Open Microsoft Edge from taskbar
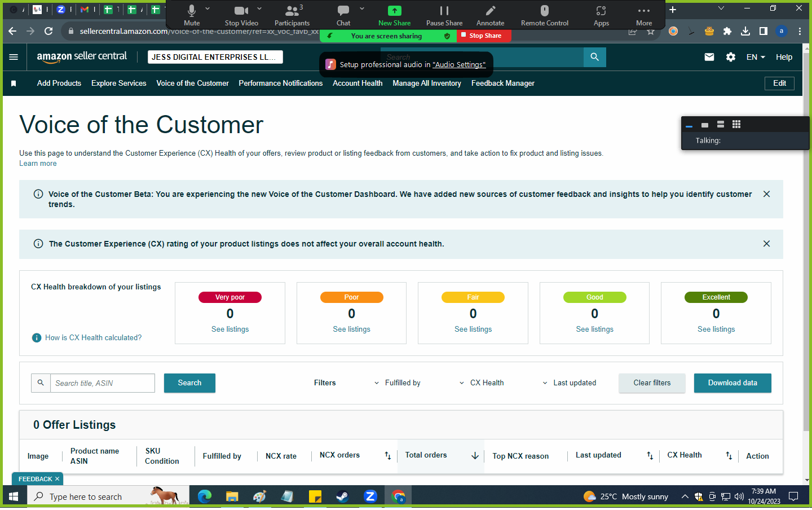Image resolution: width=812 pixels, height=510 pixels. 205,496
